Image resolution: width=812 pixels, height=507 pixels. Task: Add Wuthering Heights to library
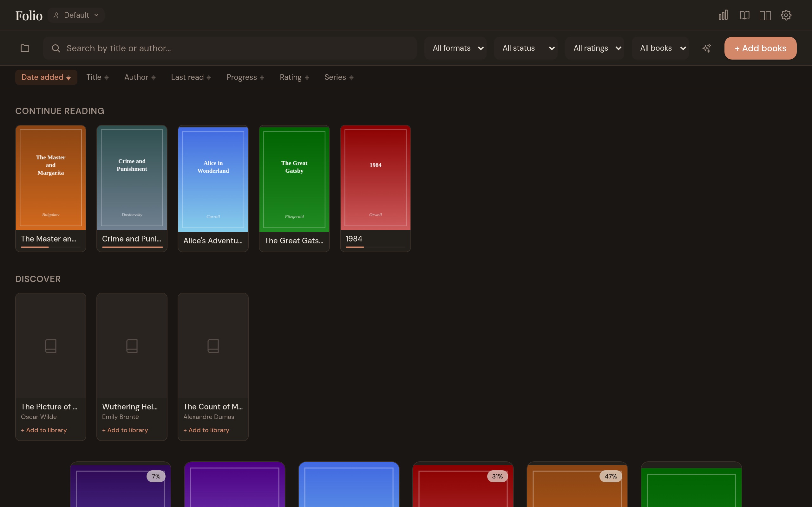tap(125, 430)
